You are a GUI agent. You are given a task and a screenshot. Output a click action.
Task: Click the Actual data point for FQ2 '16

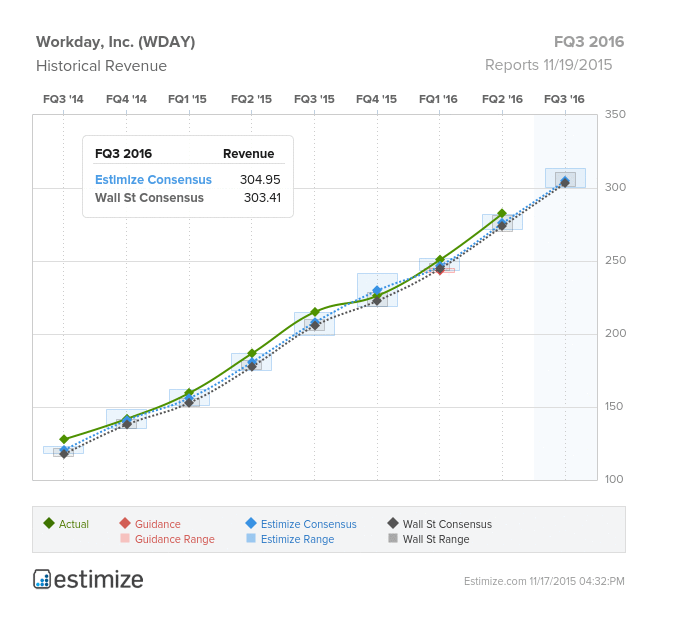point(502,214)
